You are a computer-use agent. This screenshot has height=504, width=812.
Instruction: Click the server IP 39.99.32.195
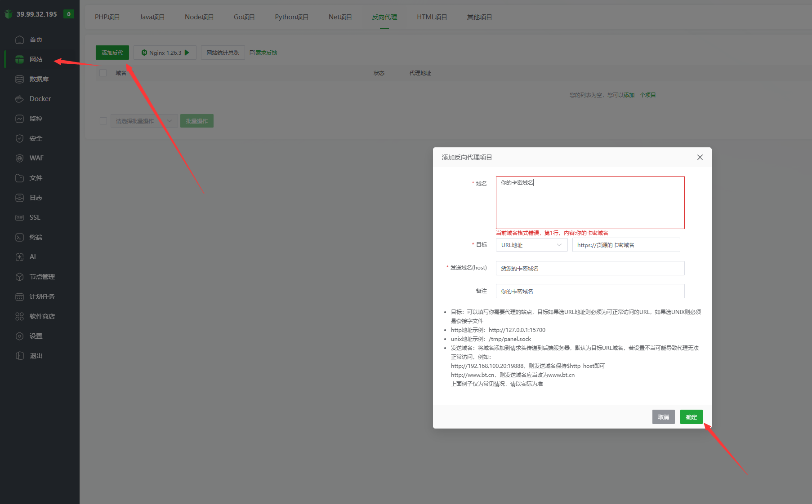[x=37, y=14]
